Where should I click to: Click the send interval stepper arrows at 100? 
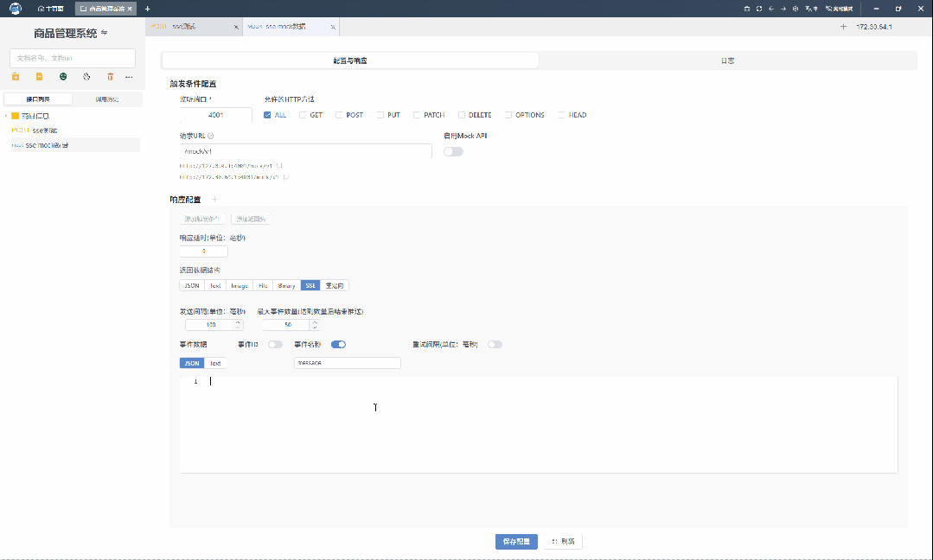coord(238,325)
